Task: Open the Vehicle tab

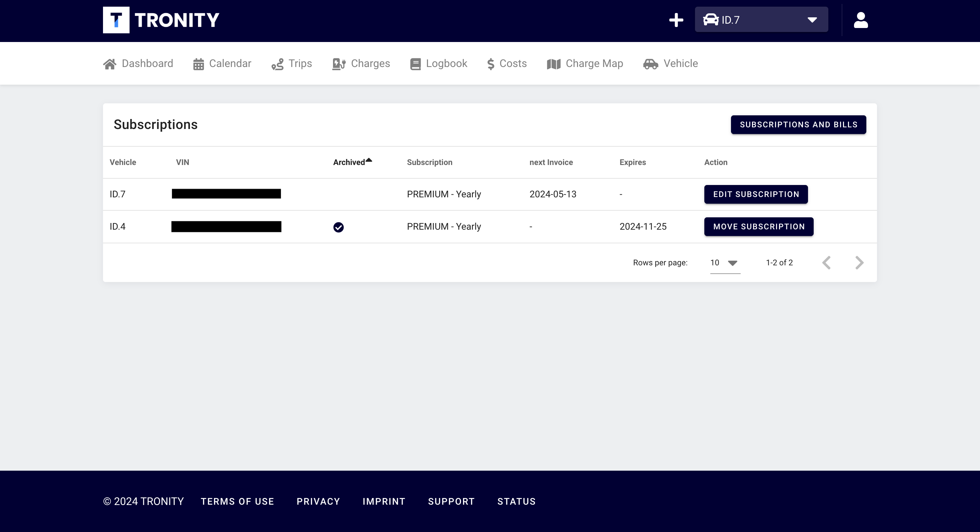Action: point(671,64)
